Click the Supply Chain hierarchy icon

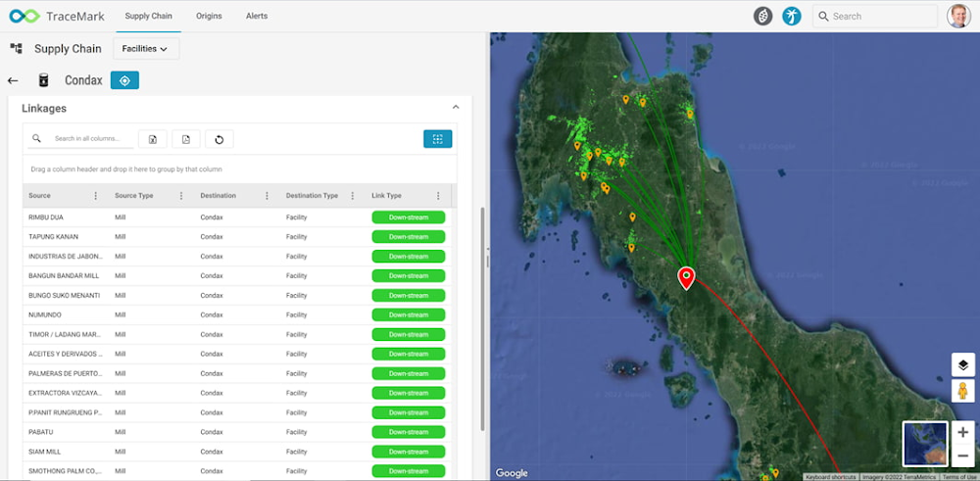pyautogui.click(x=17, y=48)
